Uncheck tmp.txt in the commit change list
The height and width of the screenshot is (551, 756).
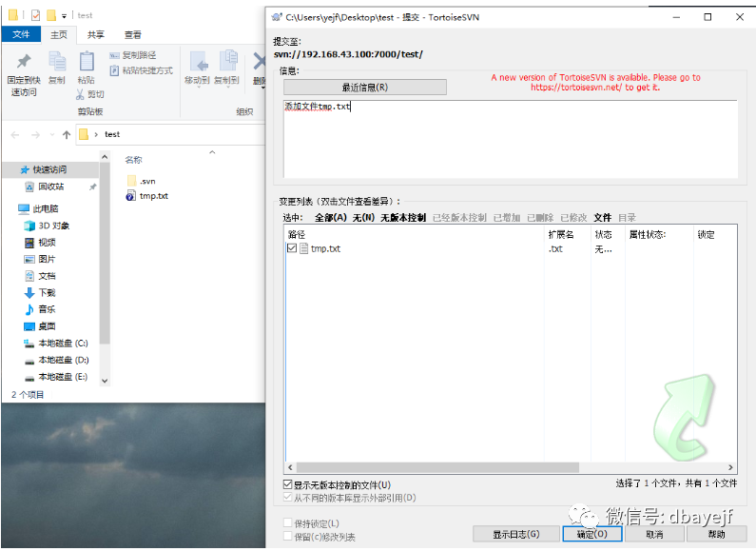(292, 248)
